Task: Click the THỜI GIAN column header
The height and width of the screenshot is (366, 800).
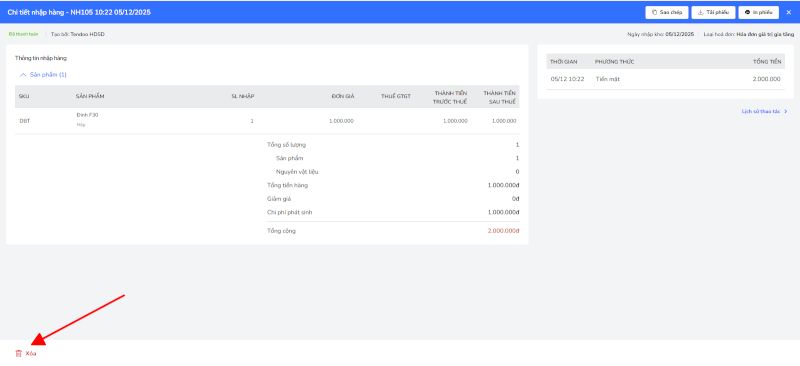Action: coord(564,61)
